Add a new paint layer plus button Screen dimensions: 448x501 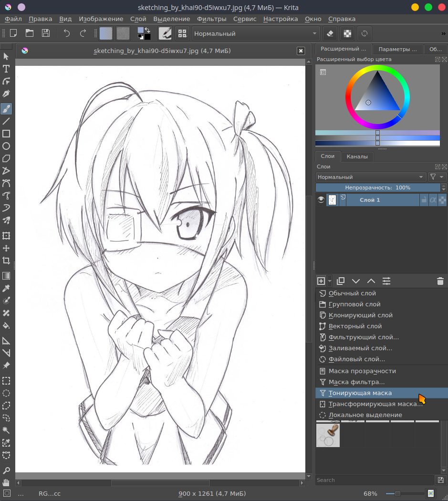coord(321,281)
